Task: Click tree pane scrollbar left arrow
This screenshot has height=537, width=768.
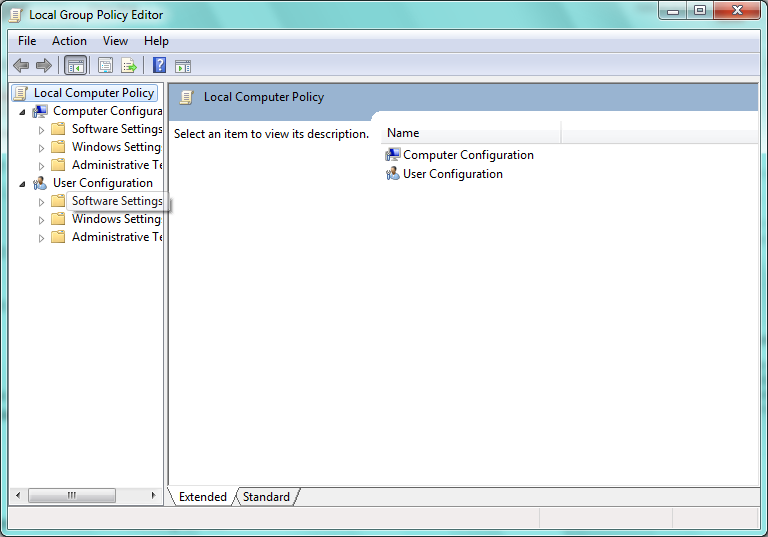Action: click(18, 495)
